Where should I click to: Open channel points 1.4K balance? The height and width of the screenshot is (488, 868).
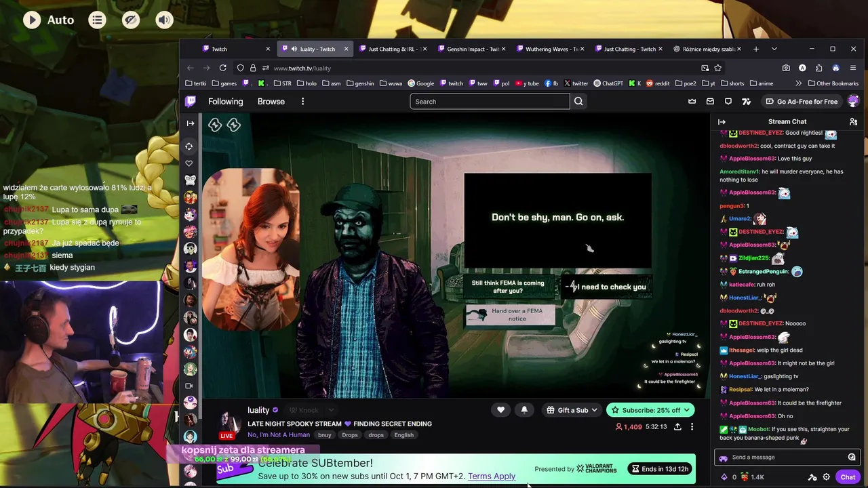(751, 477)
